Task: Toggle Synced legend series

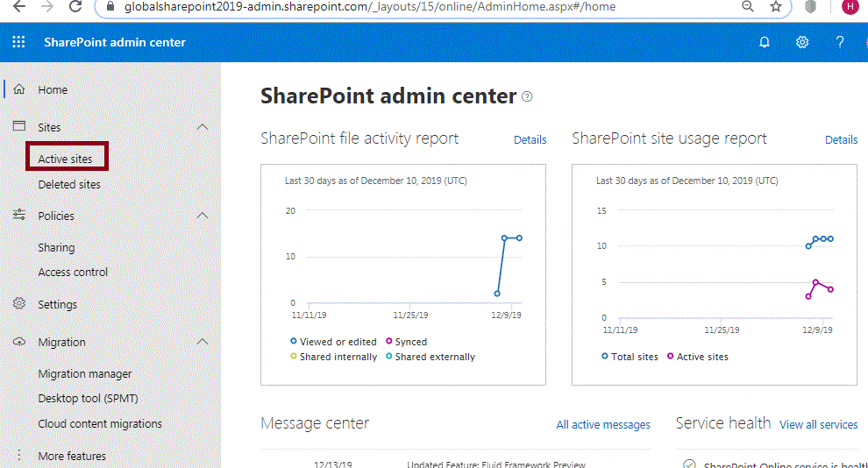Action: tap(406, 342)
